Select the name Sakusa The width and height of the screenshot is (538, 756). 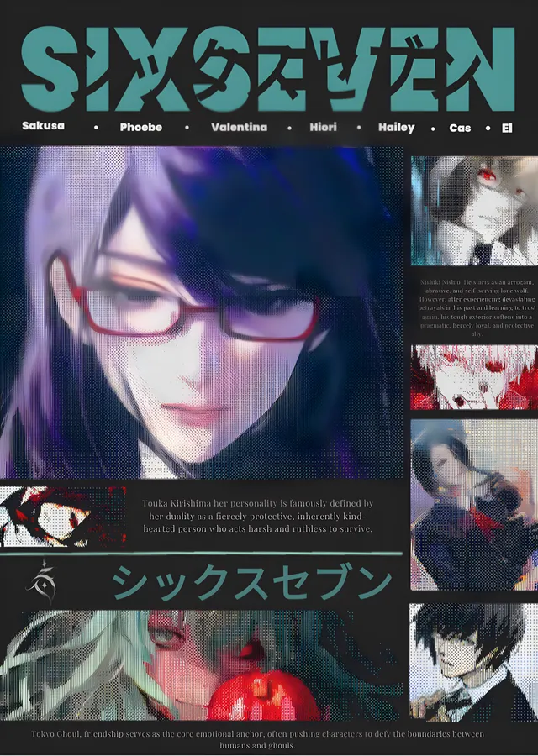[43, 126]
